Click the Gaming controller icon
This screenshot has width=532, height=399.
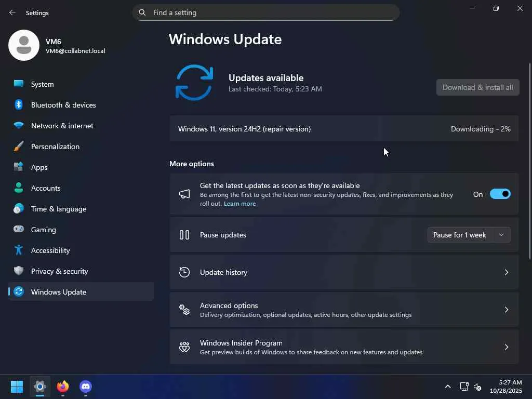click(19, 229)
